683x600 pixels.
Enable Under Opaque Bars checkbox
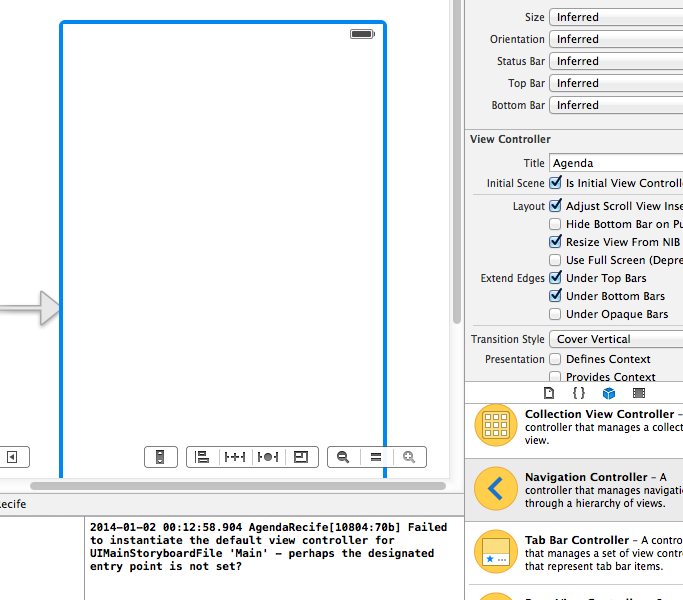(555, 314)
